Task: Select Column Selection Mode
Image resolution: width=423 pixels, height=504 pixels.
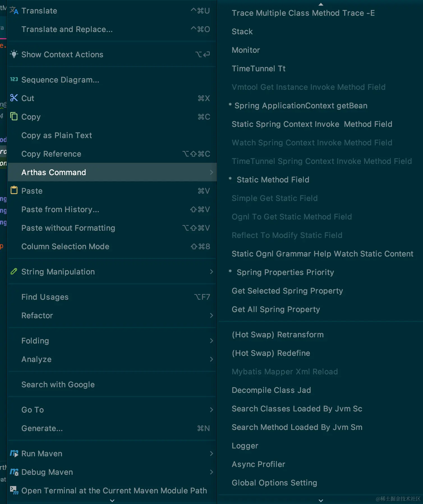Action: pyautogui.click(x=65, y=246)
